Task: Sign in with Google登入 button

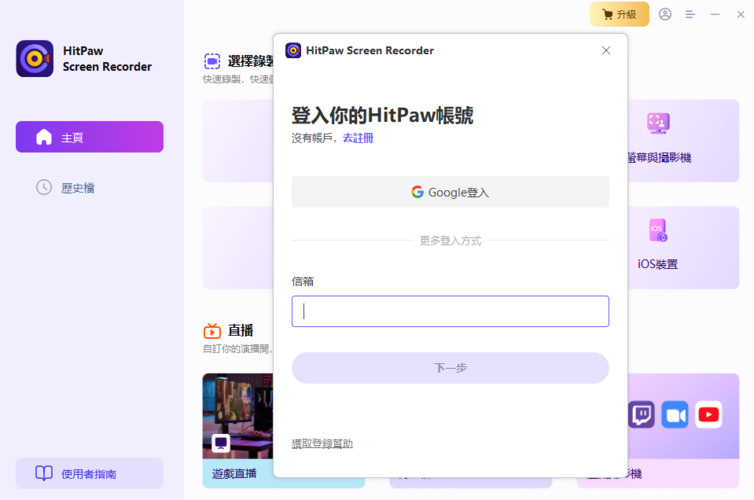Action: [x=450, y=192]
